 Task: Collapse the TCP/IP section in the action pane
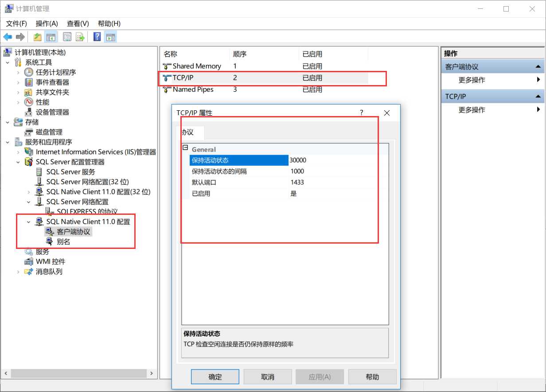coord(538,96)
